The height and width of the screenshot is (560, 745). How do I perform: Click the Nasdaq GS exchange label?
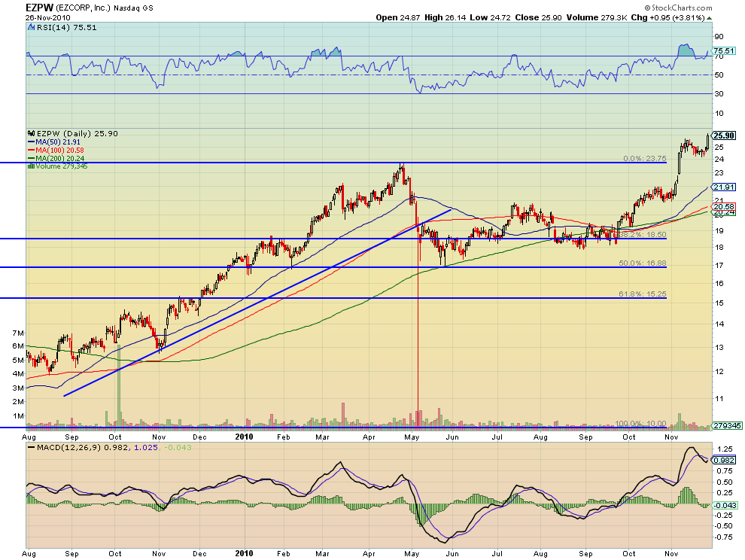pos(133,8)
